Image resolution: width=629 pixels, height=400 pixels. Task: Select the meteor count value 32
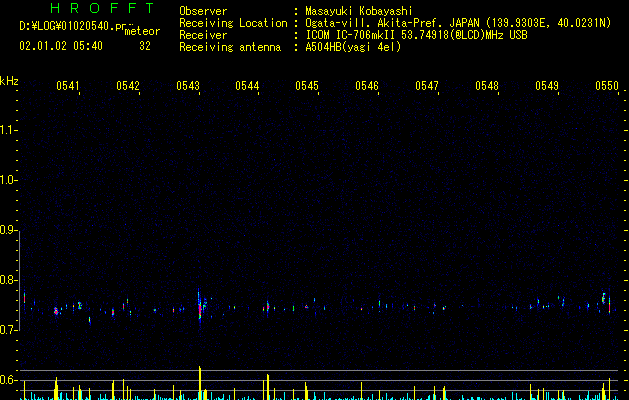145,46
